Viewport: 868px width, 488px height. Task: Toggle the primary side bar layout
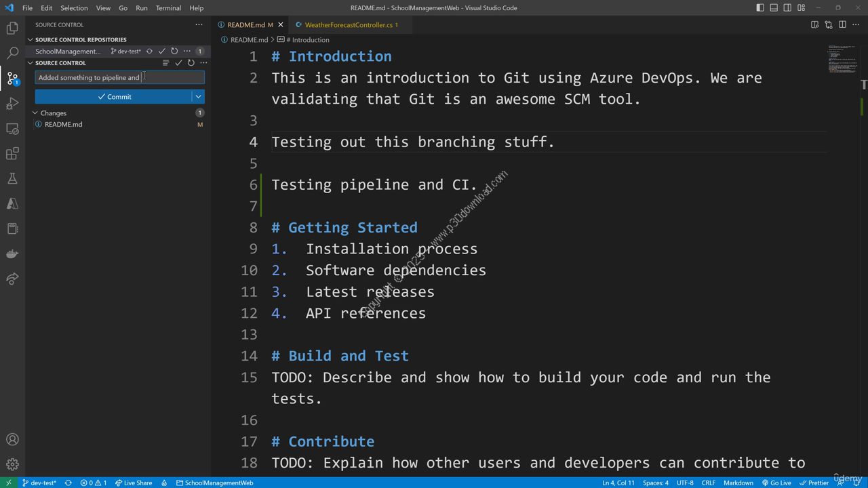(760, 7)
